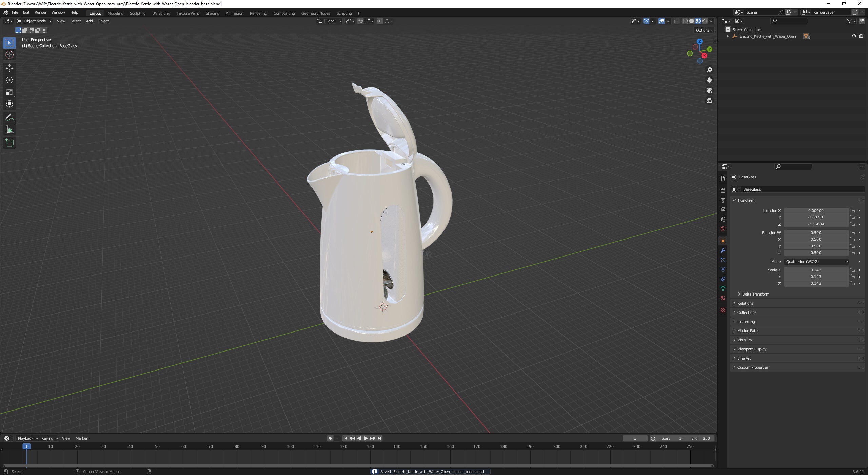Open the Render menu
Screen dimensions: 868x475
tap(40, 12)
